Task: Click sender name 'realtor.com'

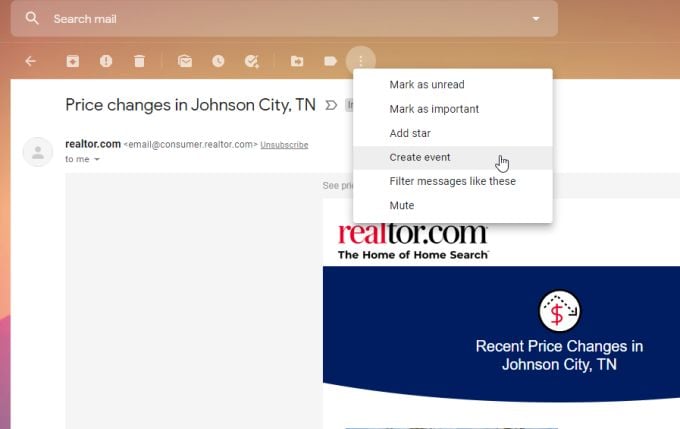Action: [x=93, y=144]
